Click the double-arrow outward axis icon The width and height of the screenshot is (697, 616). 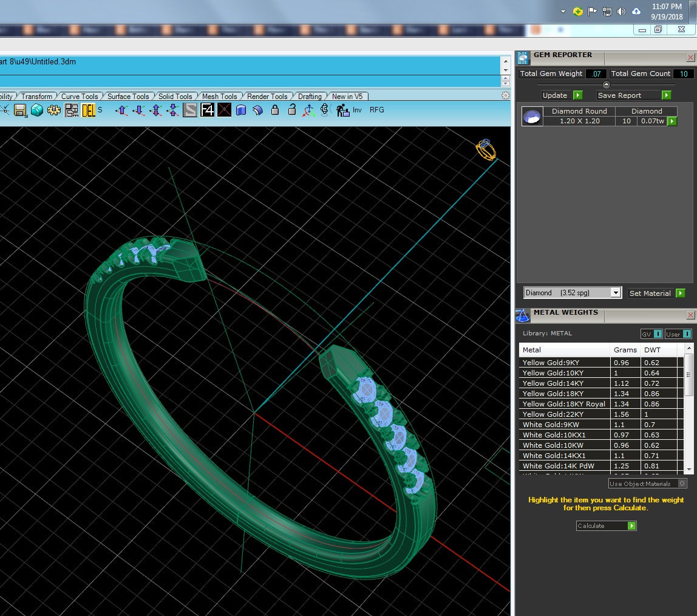tap(155, 110)
